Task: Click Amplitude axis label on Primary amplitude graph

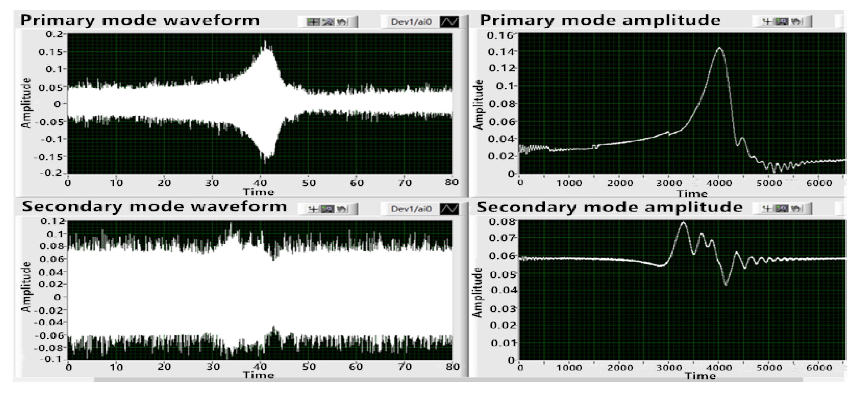Action: [478, 105]
